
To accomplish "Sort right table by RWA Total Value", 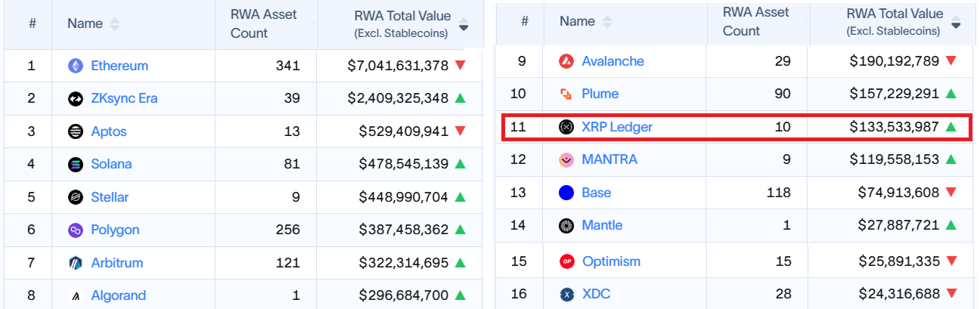I will [956, 24].
